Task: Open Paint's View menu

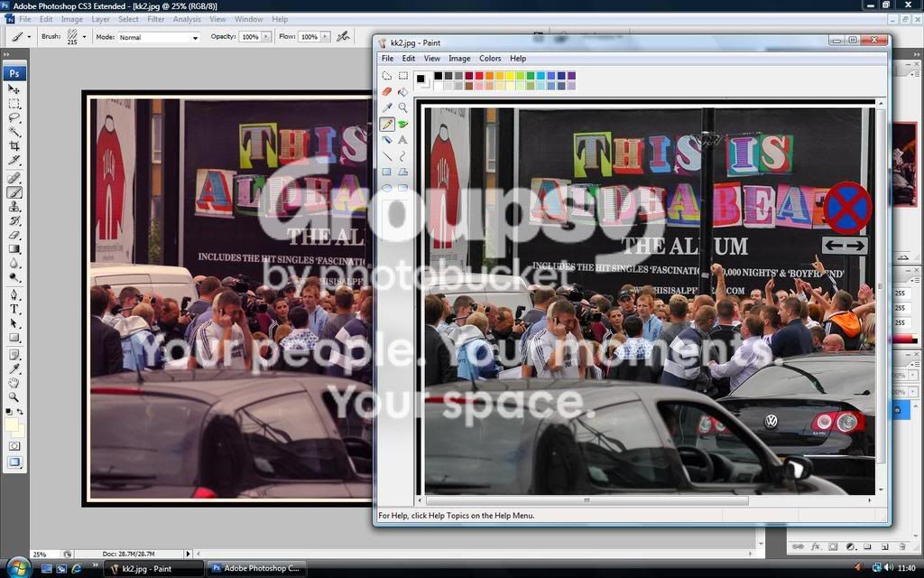Action: coord(432,59)
